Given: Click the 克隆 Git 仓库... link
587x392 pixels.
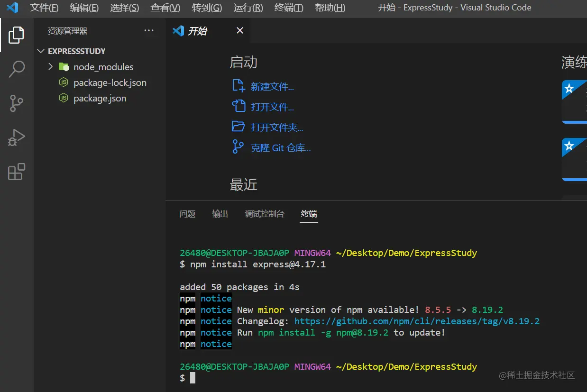Looking at the screenshot, I should tap(281, 148).
